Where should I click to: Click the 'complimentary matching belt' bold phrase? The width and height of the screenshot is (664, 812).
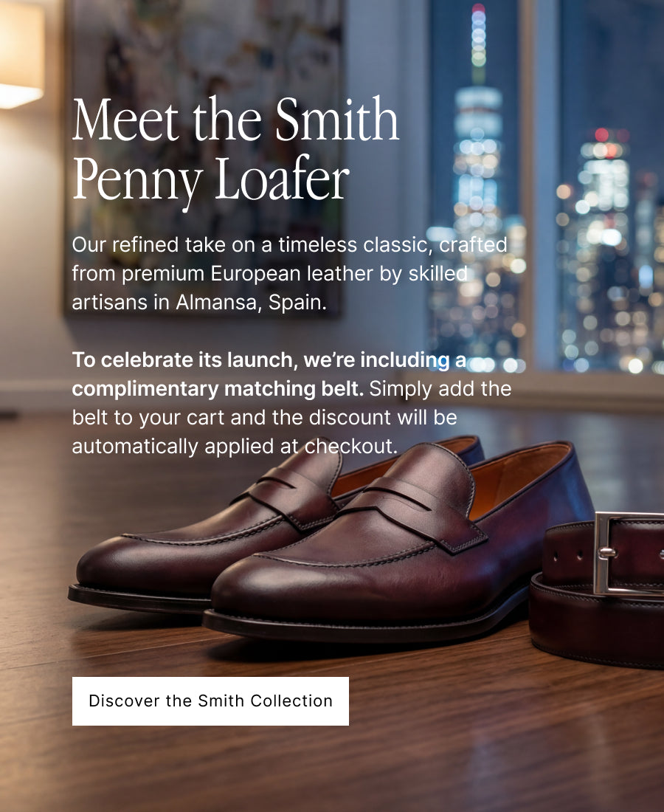[218, 389]
